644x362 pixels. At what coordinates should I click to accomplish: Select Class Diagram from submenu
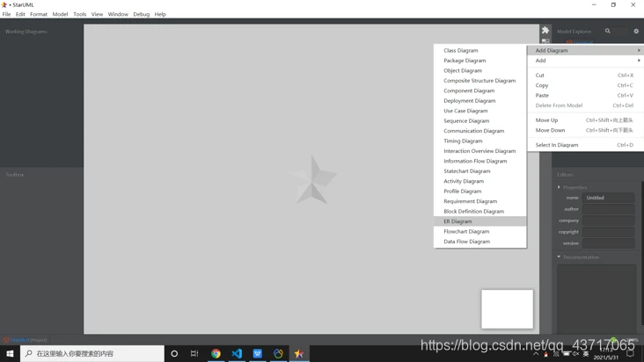click(480, 50)
